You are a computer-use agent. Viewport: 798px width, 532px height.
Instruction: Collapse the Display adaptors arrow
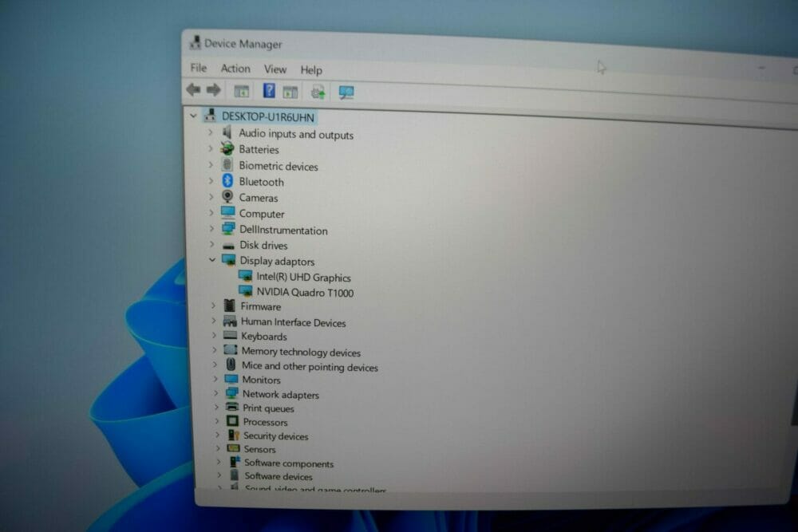coord(212,260)
